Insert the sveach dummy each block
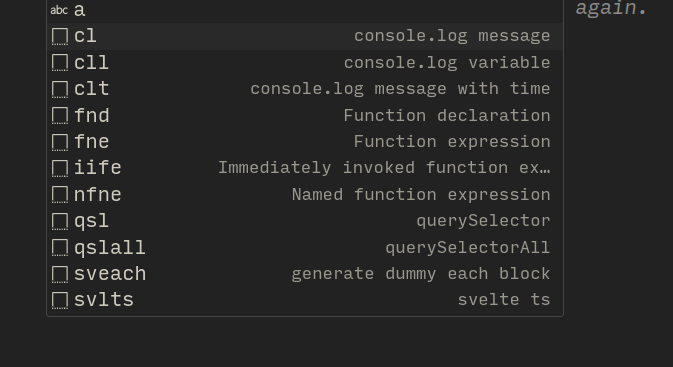Image resolution: width=673 pixels, height=367 pixels. (x=305, y=274)
